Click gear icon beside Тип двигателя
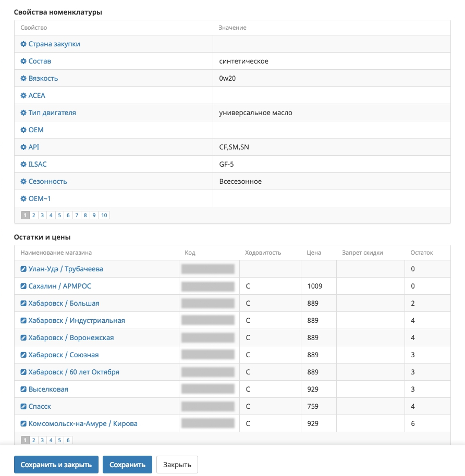 point(23,113)
